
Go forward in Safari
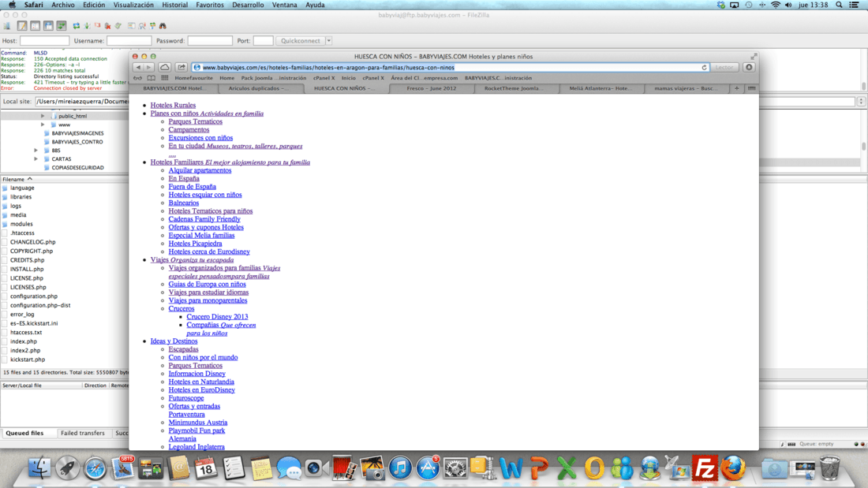click(149, 68)
